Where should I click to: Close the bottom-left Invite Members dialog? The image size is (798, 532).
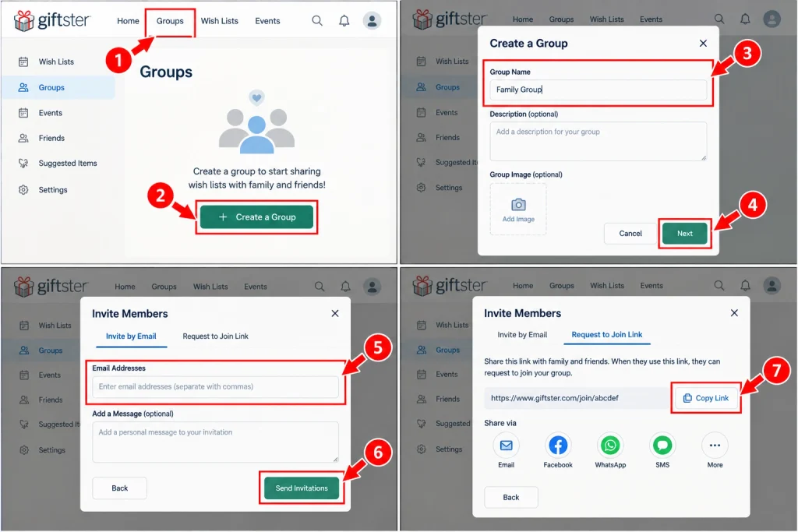click(335, 313)
